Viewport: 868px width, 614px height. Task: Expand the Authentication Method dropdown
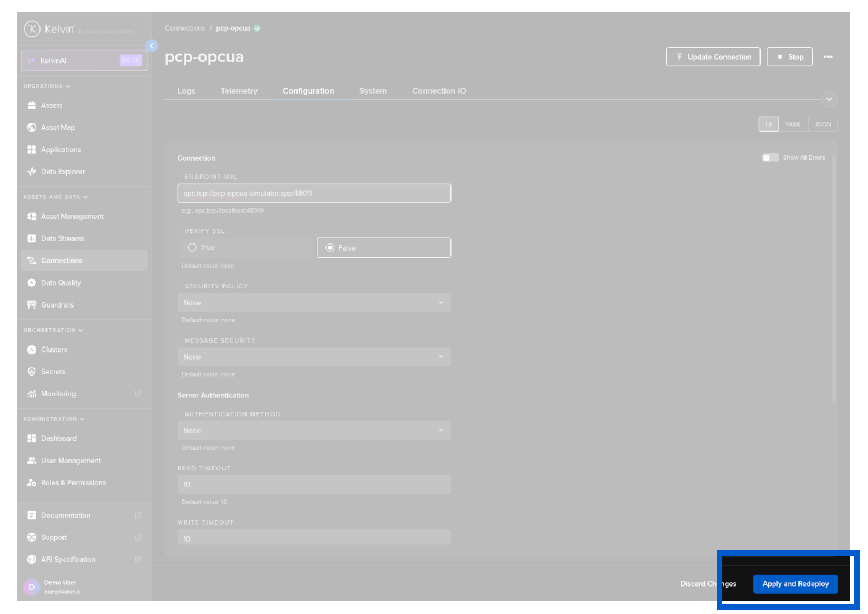click(313, 431)
